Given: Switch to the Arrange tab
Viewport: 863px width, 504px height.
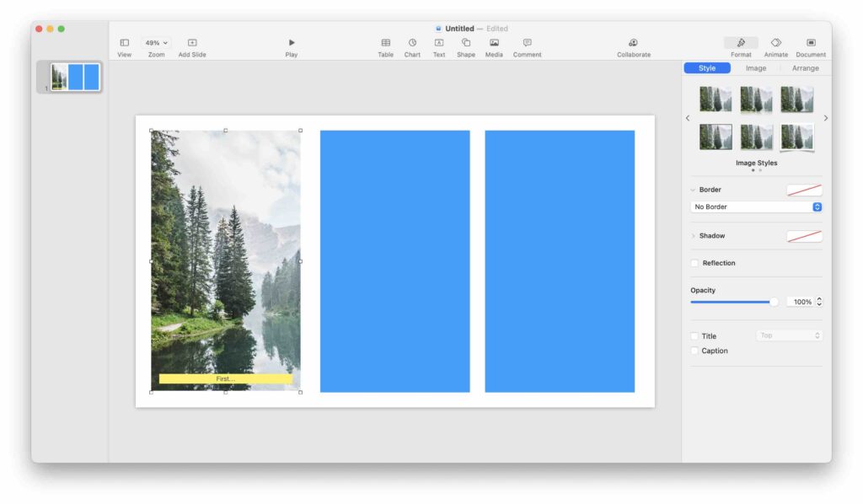Looking at the screenshot, I should [x=805, y=68].
